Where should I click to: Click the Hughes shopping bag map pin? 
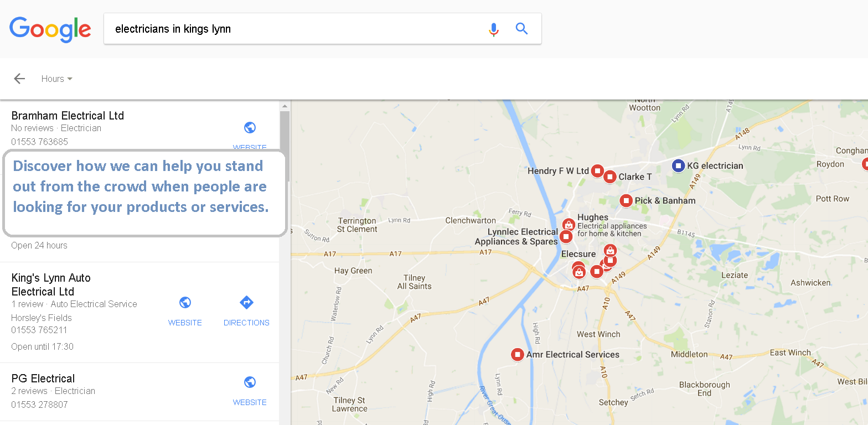[x=569, y=225]
